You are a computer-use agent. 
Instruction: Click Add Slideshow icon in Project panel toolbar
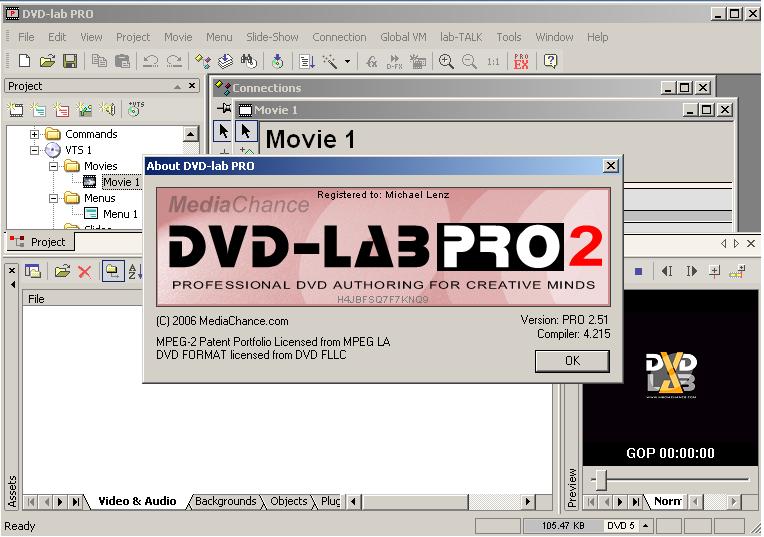[x=84, y=109]
